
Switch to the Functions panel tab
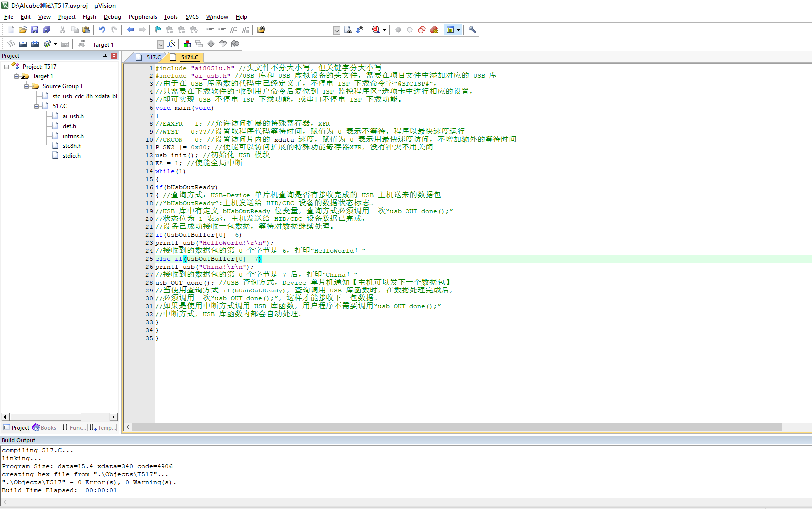pyautogui.click(x=73, y=427)
